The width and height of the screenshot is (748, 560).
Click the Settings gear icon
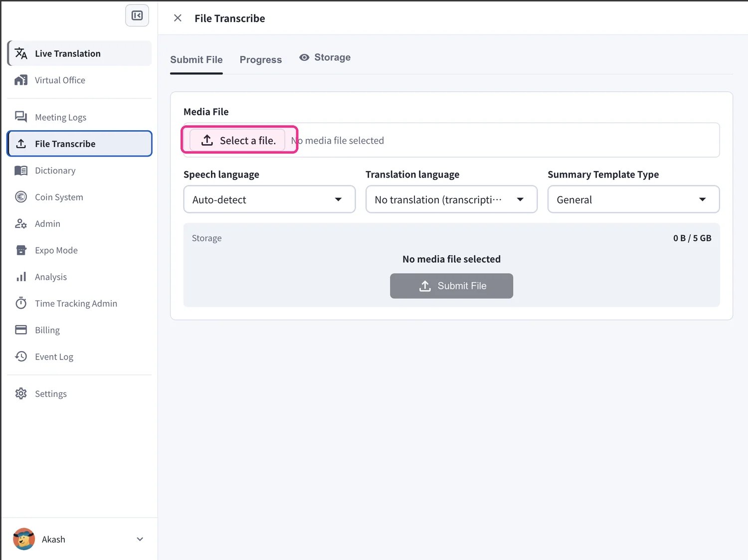tap(21, 393)
